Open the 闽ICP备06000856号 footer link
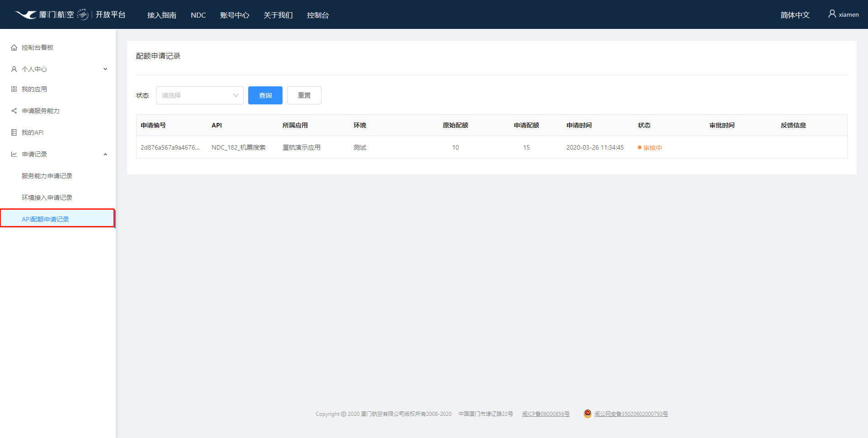The width and height of the screenshot is (868, 438). tap(546, 414)
